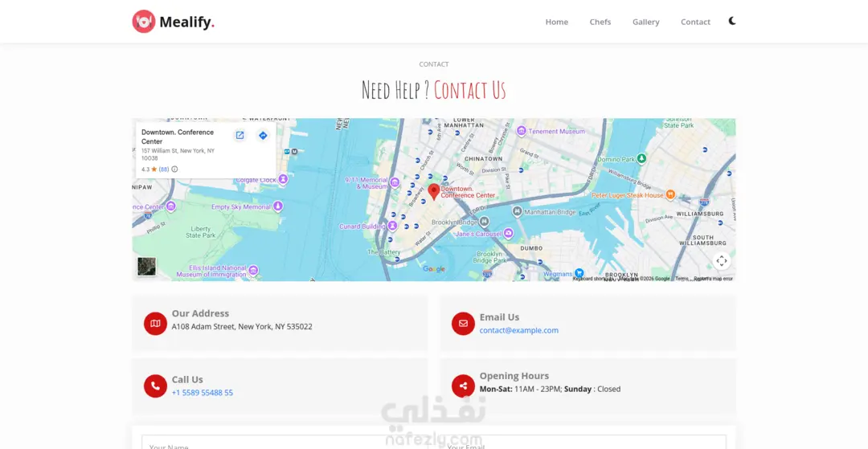Click the Call Us phone icon

(x=156, y=386)
